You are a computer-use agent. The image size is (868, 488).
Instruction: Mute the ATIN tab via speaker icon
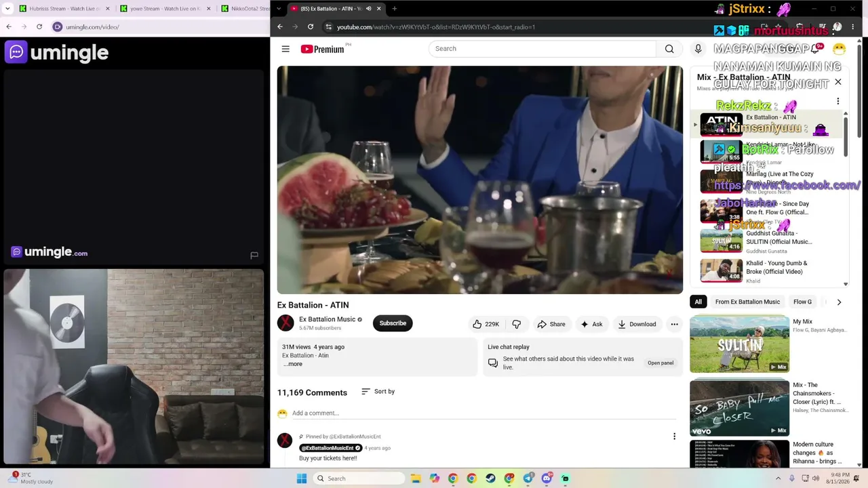[x=368, y=9]
